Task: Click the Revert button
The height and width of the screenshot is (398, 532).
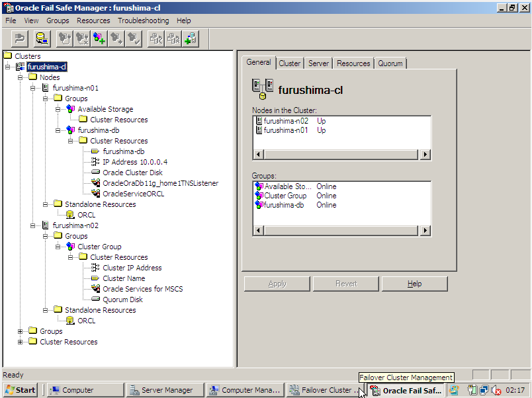Action: tap(346, 284)
